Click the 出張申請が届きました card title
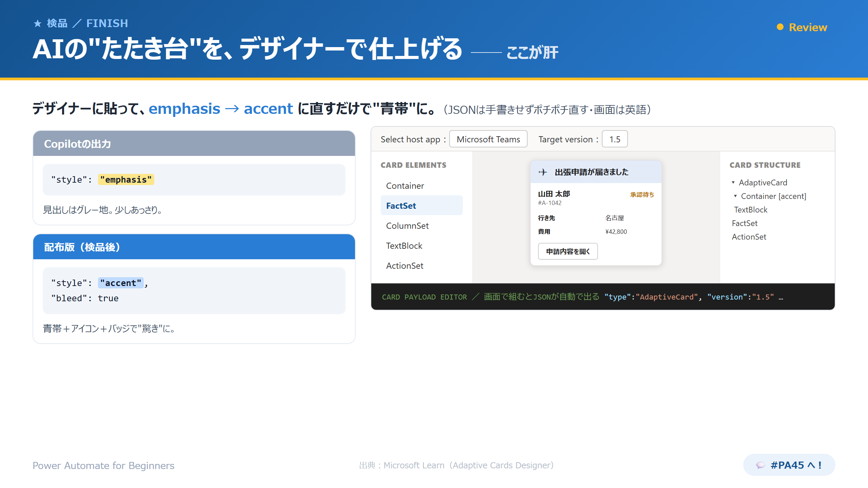868x488 pixels. pos(591,172)
